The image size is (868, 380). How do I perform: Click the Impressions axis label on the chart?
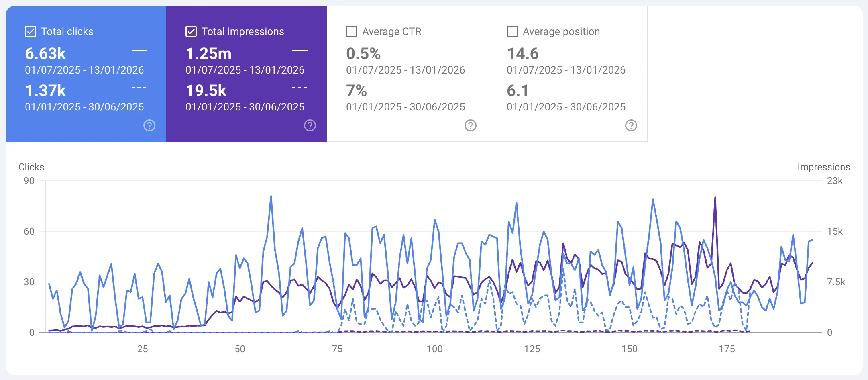823,167
